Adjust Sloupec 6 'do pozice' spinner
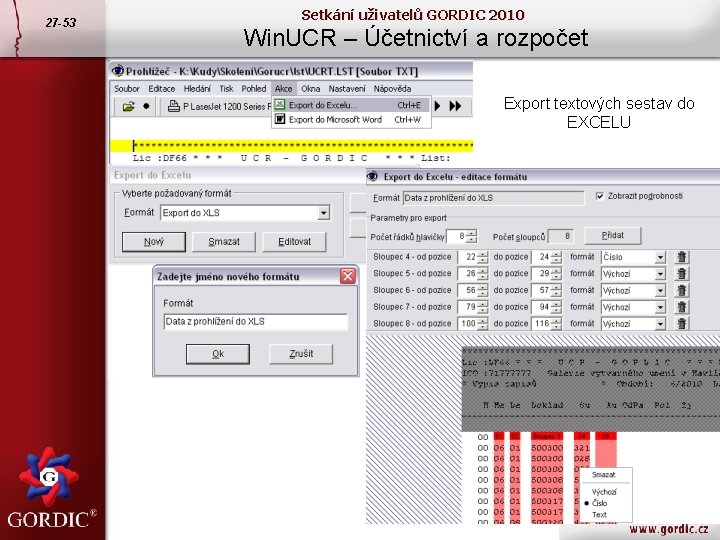The height and width of the screenshot is (540, 720). [x=556, y=290]
